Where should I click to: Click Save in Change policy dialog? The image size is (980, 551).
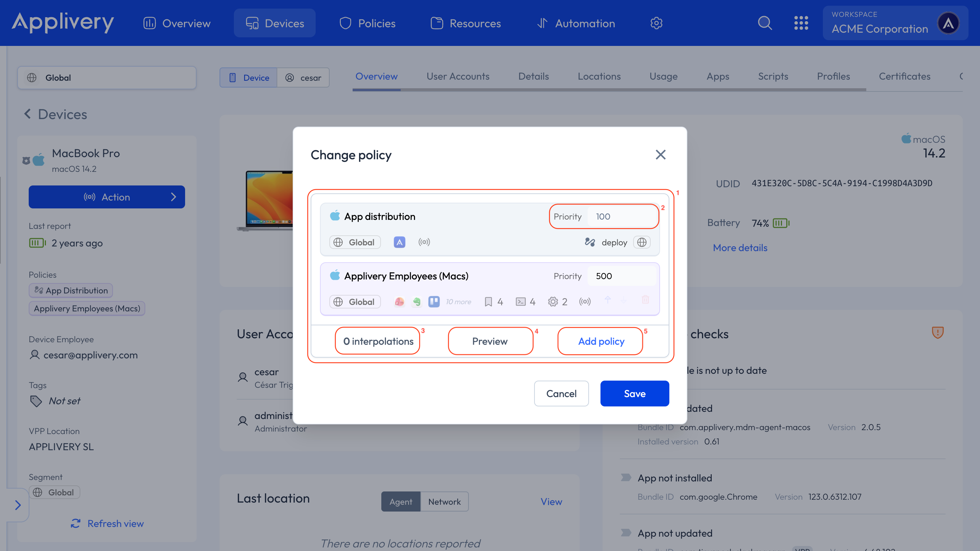634,394
